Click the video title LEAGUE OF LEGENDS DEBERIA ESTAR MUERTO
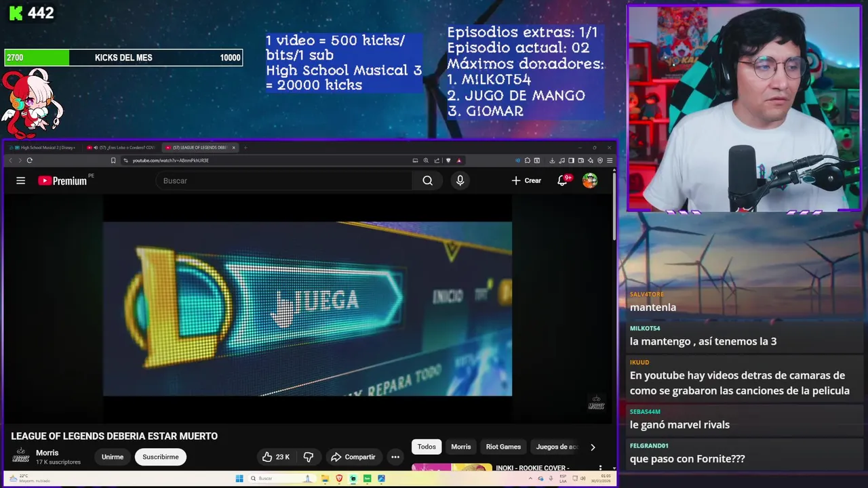This screenshot has height=488, width=868. [x=115, y=436]
